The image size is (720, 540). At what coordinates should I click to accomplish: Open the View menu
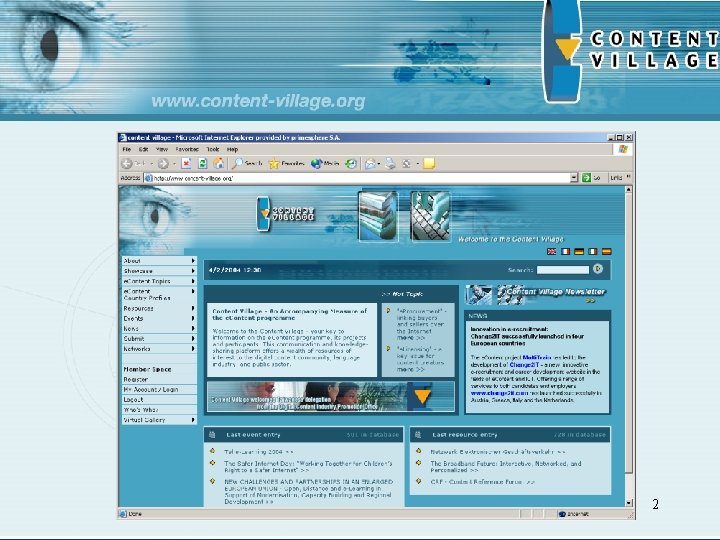click(162, 149)
